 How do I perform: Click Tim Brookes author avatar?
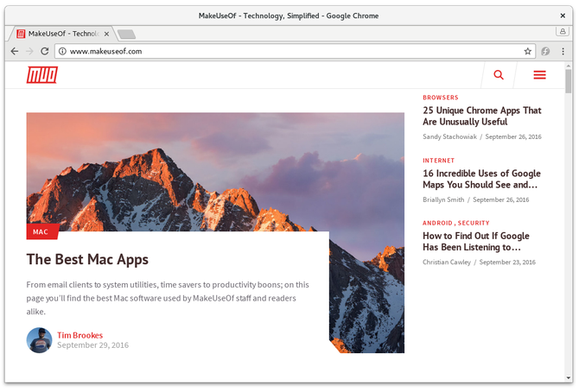click(x=39, y=340)
